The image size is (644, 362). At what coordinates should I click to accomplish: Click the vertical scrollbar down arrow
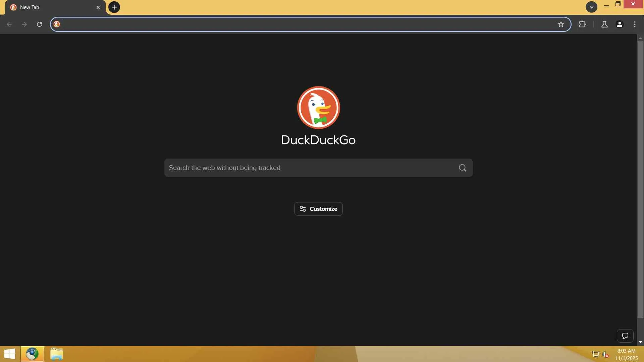(x=640, y=342)
